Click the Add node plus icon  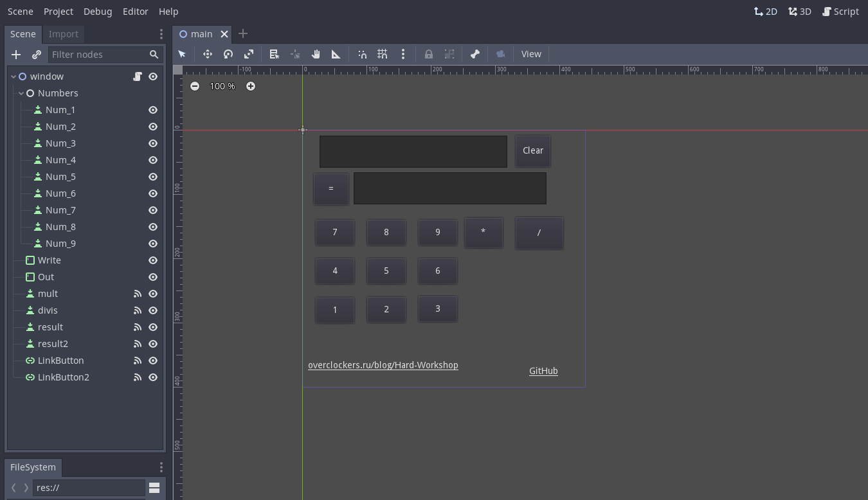tap(16, 55)
